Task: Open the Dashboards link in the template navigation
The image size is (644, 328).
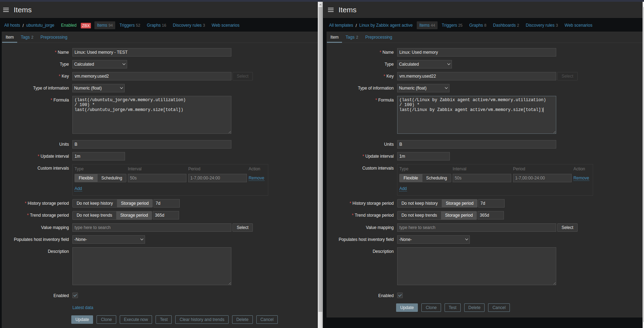Action: pyautogui.click(x=506, y=25)
